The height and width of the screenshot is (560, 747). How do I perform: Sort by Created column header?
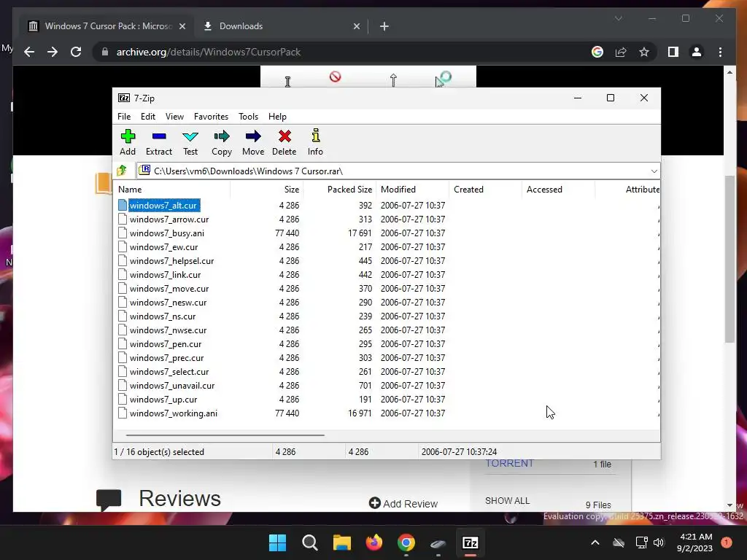[x=485, y=190]
